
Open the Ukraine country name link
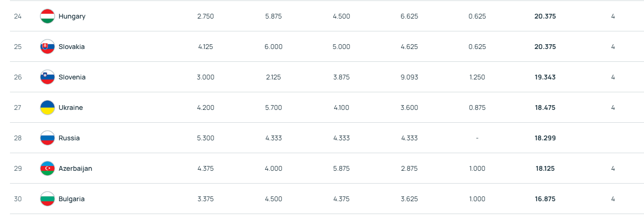(71, 107)
